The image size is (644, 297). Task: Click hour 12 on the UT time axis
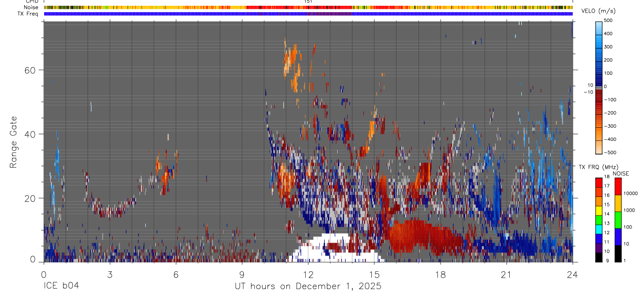click(x=308, y=274)
